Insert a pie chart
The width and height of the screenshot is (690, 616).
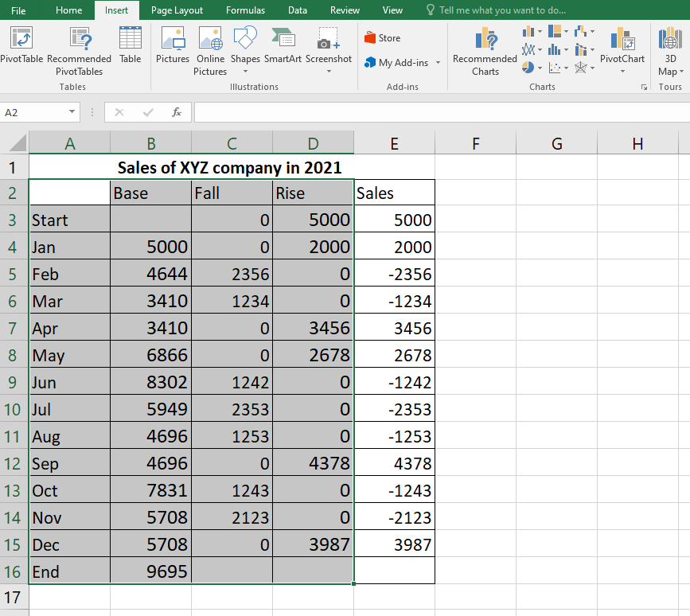528,68
